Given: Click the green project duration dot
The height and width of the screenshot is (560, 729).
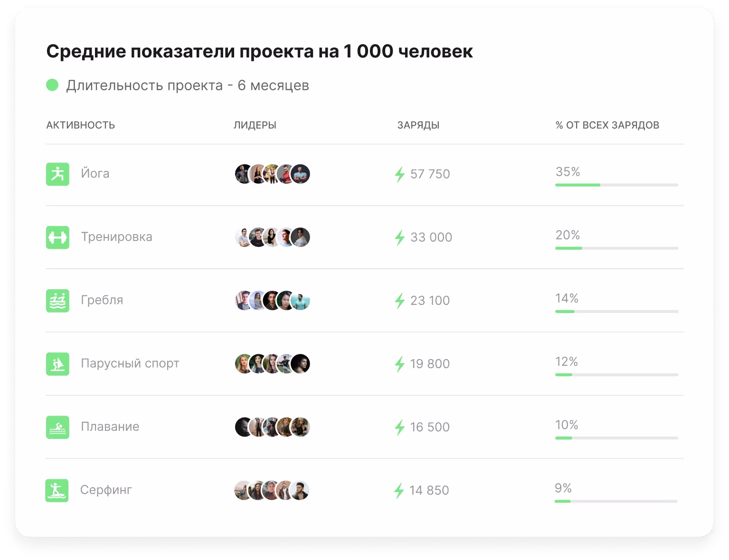Looking at the screenshot, I should (52, 85).
